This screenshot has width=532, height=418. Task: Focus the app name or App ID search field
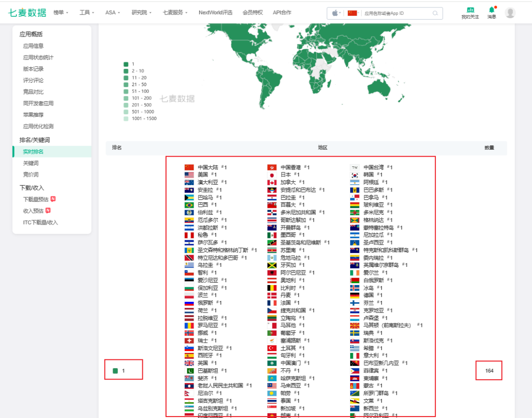pyautogui.click(x=397, y=13)
